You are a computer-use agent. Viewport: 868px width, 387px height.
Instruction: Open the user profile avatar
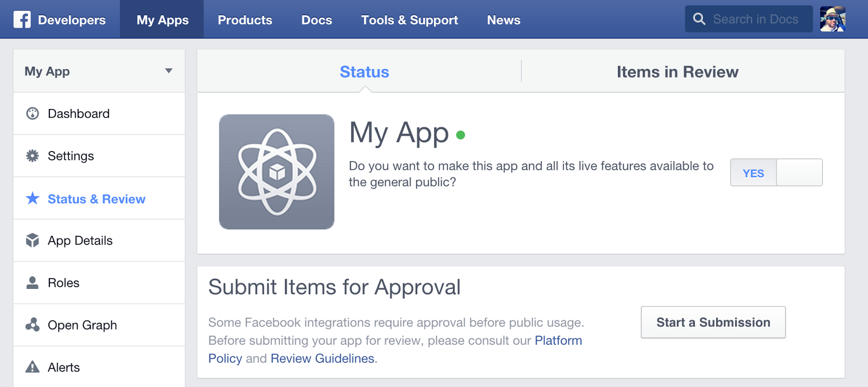point(833,19)
